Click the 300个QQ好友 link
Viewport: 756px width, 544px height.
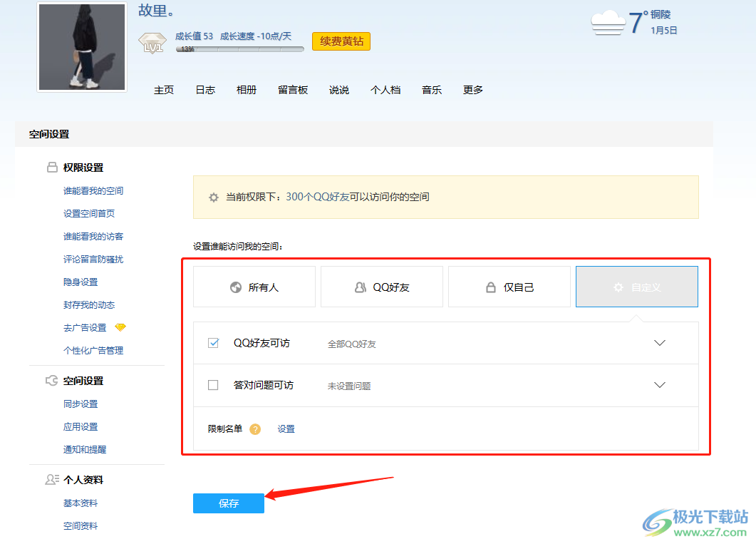pyautogui.click(x=317, y=197)
